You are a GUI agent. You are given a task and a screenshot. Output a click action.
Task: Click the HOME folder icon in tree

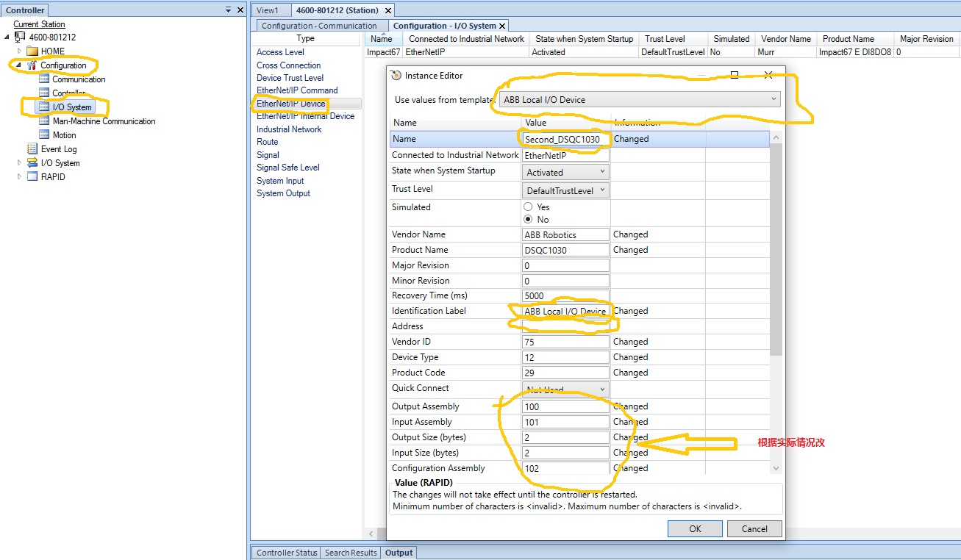32,51
